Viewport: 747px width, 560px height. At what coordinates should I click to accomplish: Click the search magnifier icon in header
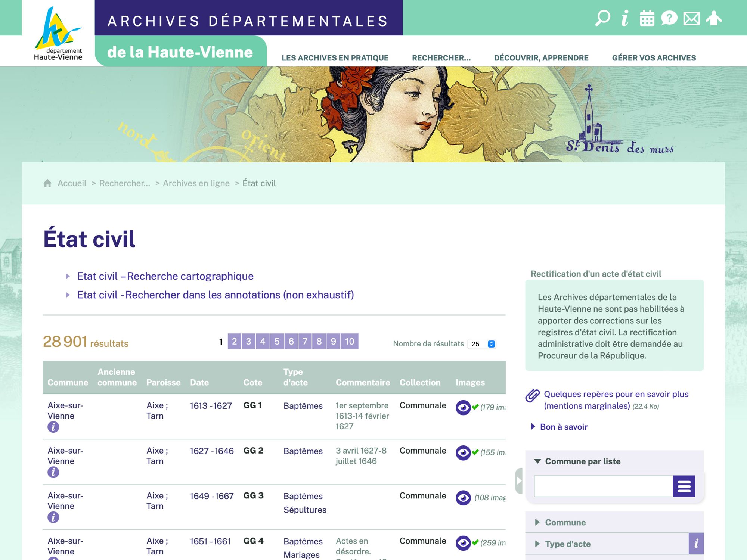click(602, 18)
